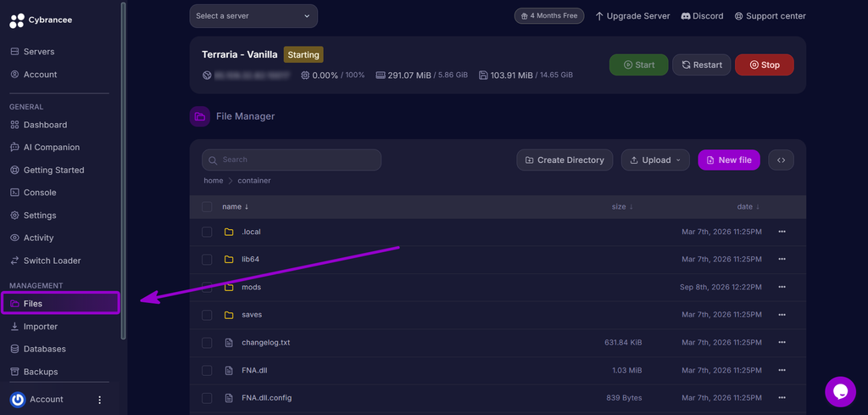Click the Activity eye icon
Viewport: 868px width, 415px height.
pos(14,238)
